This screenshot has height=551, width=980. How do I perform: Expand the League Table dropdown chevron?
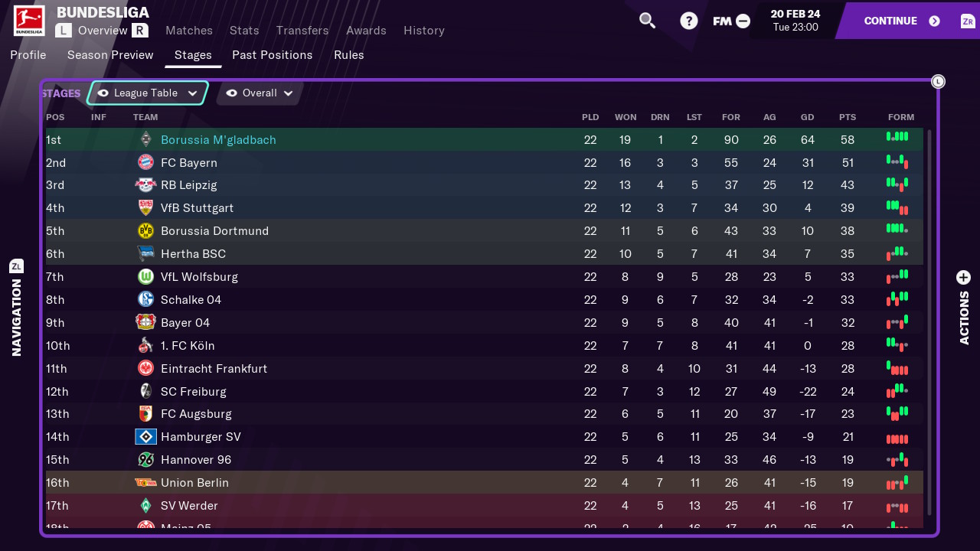point(193,93)
